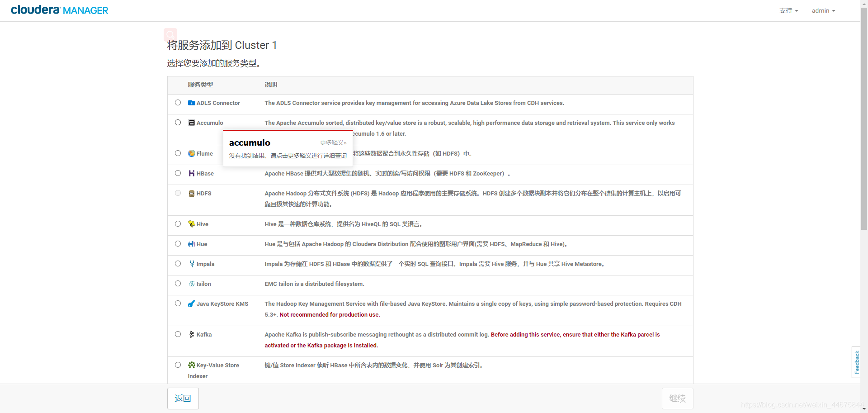Click the ADLS Connector label
The width and height of the screenshot is (868, 413).
pyautogui.click(x=218, y=103)
